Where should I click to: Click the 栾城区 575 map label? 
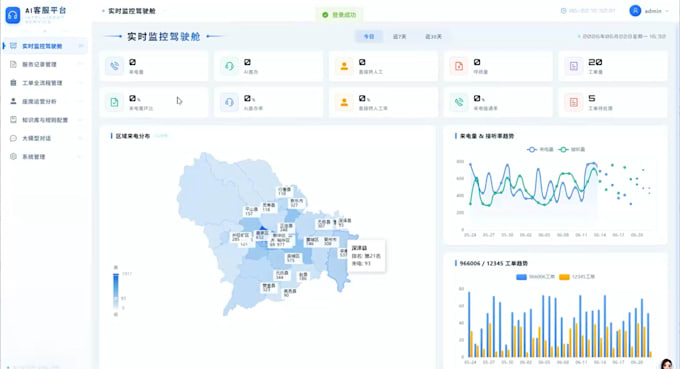click(x=293, y=258)
